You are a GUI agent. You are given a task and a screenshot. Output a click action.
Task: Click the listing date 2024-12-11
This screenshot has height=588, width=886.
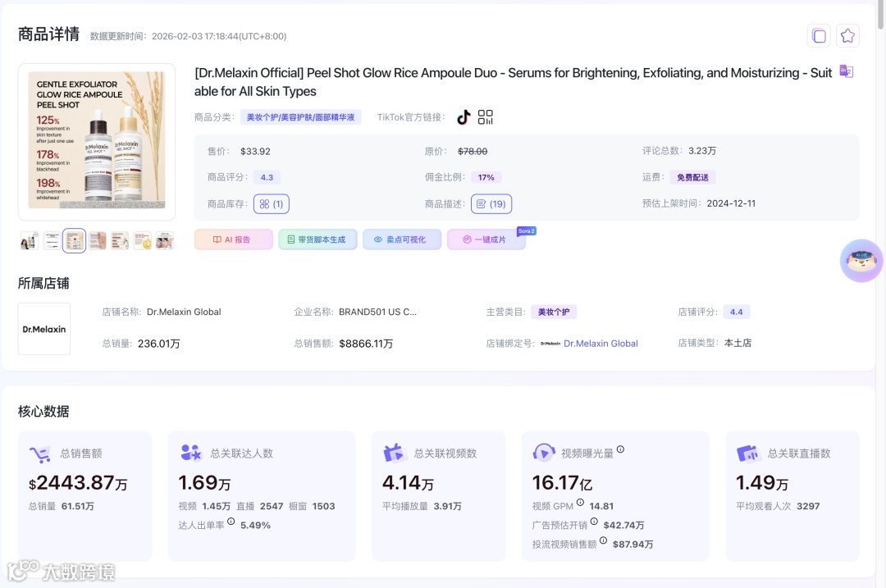(731, 203)
